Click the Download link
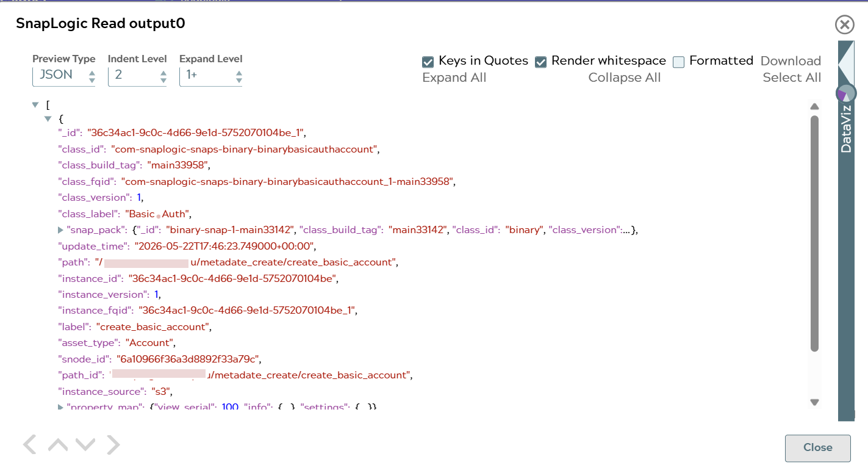868x473 pixels. [x=791, y=61]
